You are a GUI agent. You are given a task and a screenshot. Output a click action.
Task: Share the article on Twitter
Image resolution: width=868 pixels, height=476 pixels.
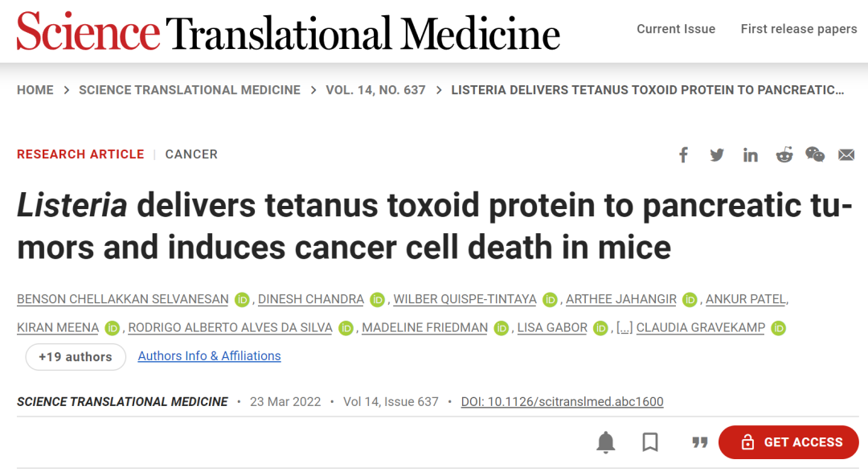tap(717, 154)
